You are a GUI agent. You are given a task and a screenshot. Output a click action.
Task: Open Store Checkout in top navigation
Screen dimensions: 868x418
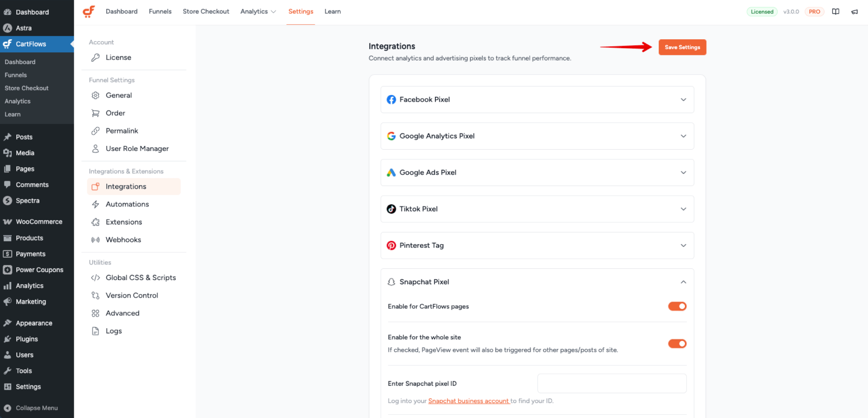click(206, 12)
